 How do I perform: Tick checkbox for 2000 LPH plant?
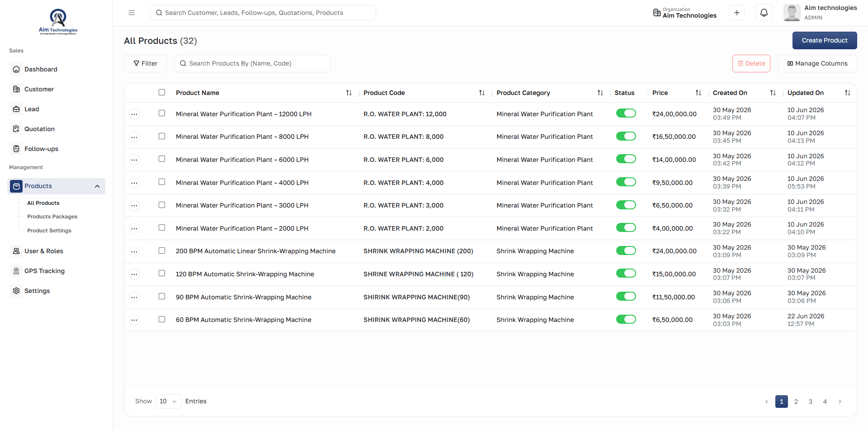coord(162,227)
